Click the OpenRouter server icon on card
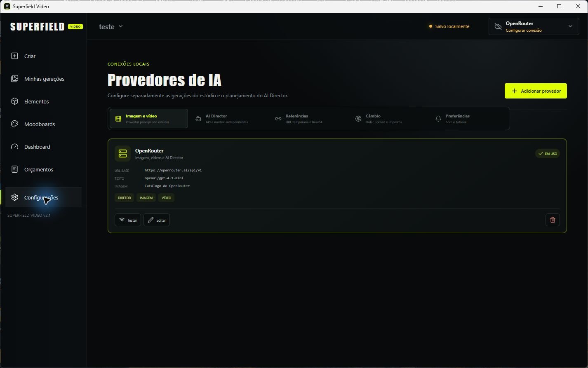This screenshot has width=588, height=368. 122,154
